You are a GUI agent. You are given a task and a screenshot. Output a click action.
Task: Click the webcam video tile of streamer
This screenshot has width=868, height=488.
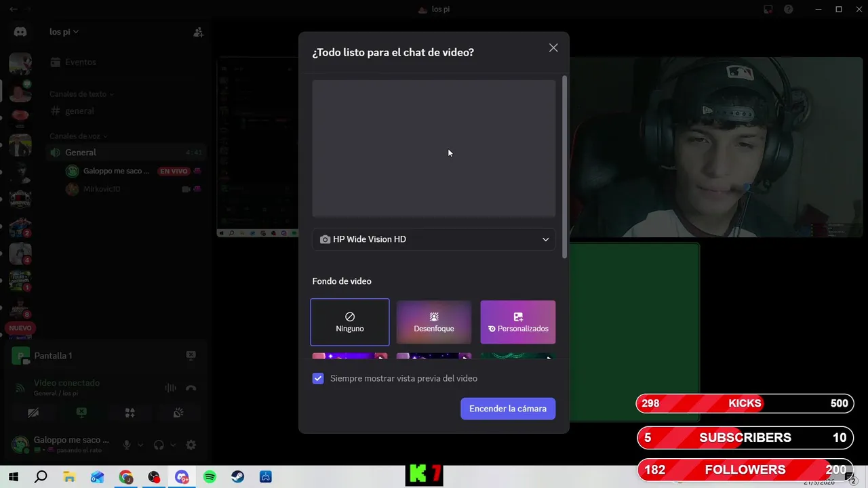click(716, 147)
